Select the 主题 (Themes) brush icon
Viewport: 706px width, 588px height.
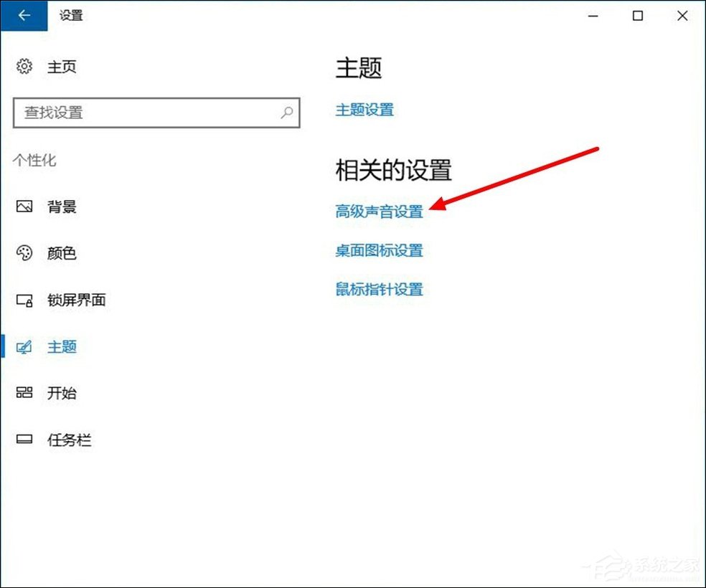(x=23, y=347)
